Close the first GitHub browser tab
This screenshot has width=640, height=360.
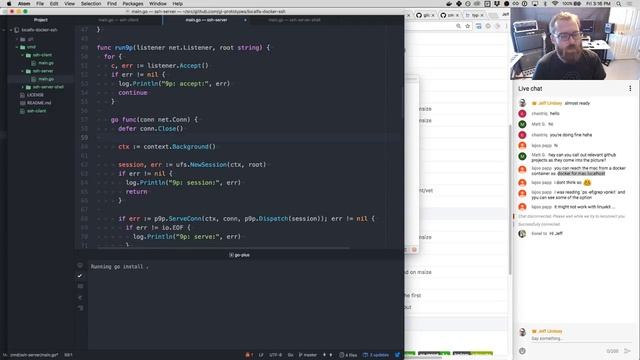(x=433, y=16)
